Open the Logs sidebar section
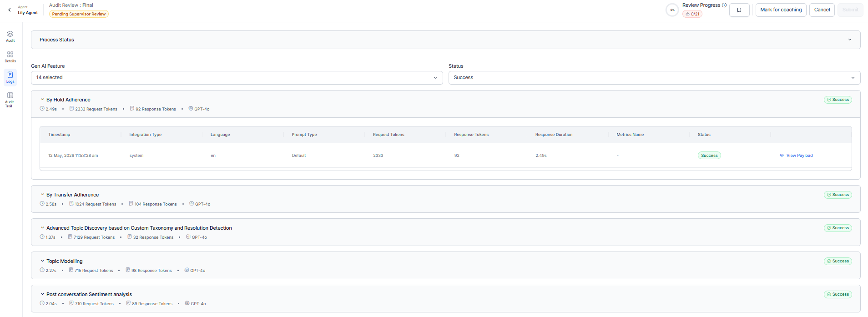The width and height of the screenshot is (868, 317). (x=10, y=77)
